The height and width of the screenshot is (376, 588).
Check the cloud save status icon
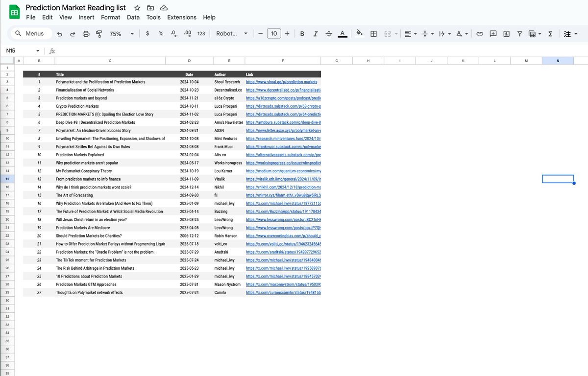point(164,8)
